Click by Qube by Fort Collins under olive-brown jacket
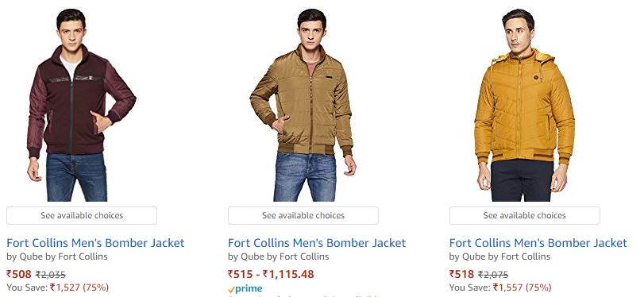 click(x=279, y=256)
